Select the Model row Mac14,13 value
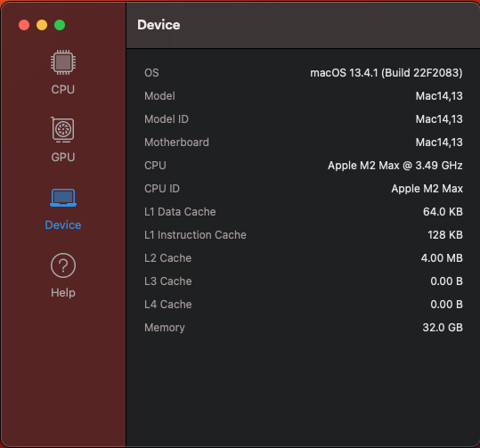 point(439,96)
